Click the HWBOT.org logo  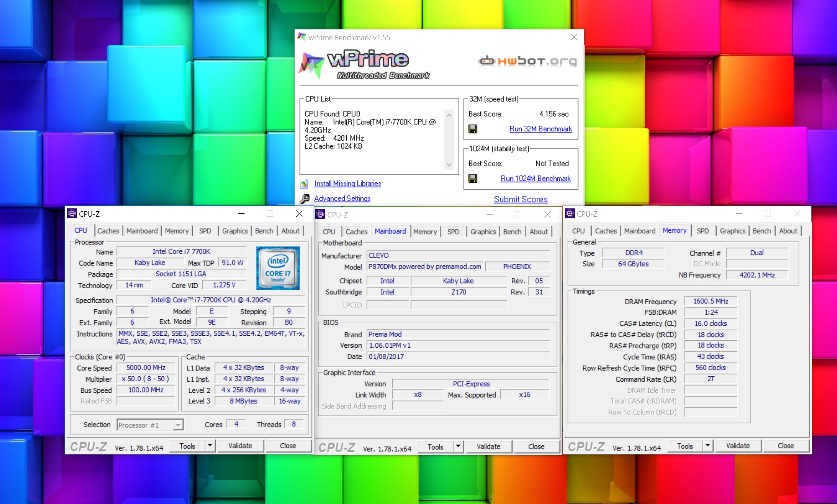(x=528, y=61)
